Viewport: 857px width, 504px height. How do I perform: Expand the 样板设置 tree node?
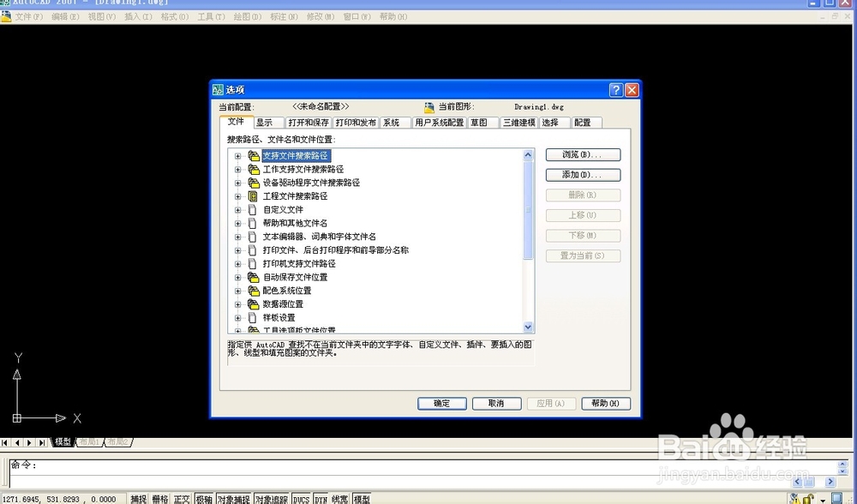click(237, 318)
